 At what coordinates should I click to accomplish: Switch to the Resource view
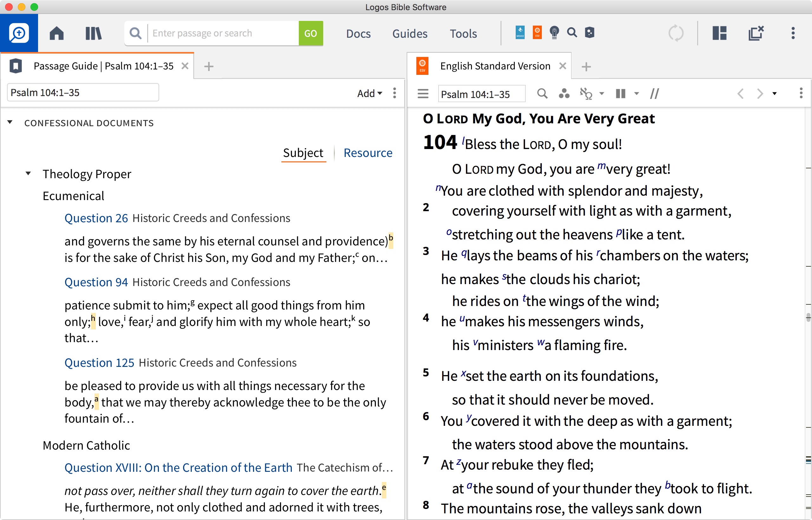pyautogui.click(x=368, y=153)
